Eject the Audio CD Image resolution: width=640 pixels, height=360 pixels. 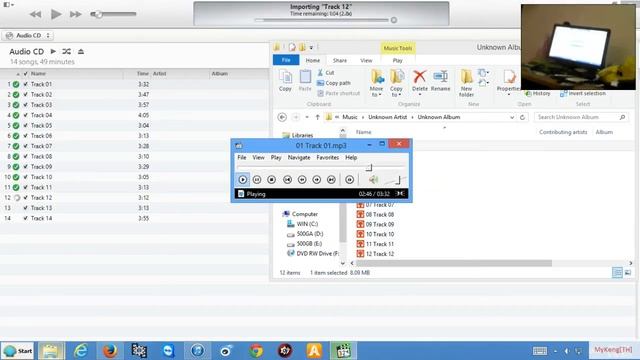tap(81, 51)
